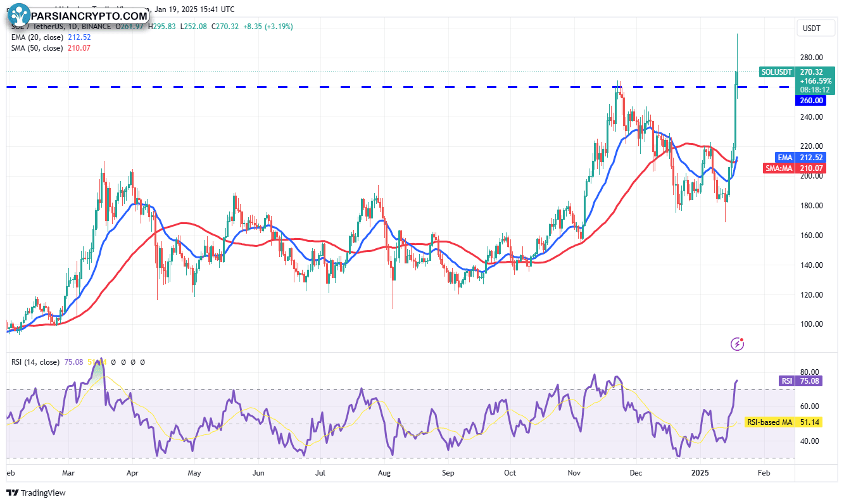Select the SMA (50, close) legend name

[x=37, y=48]
